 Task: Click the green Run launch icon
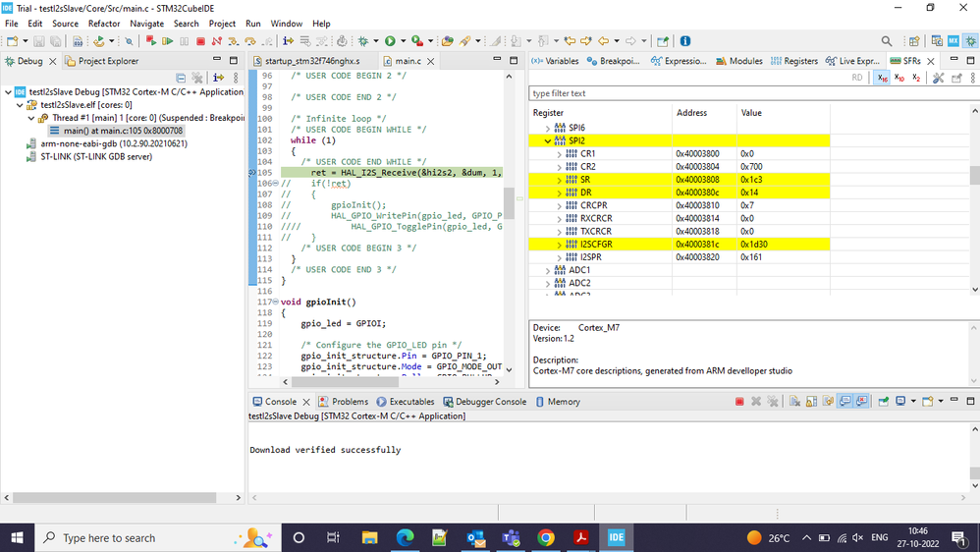point(390,41)
